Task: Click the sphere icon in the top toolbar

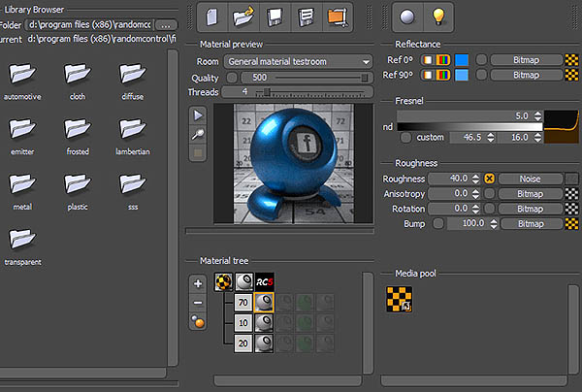Action: (407, 16)
